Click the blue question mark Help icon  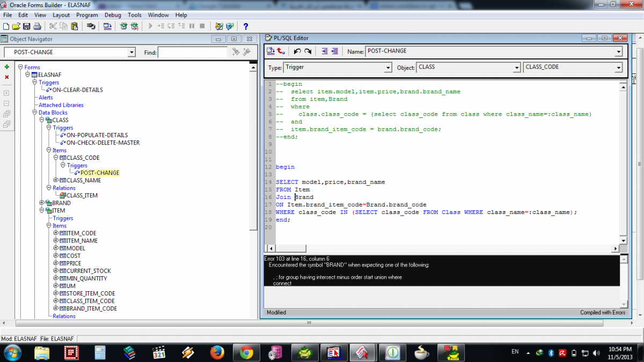click(246, 26)
